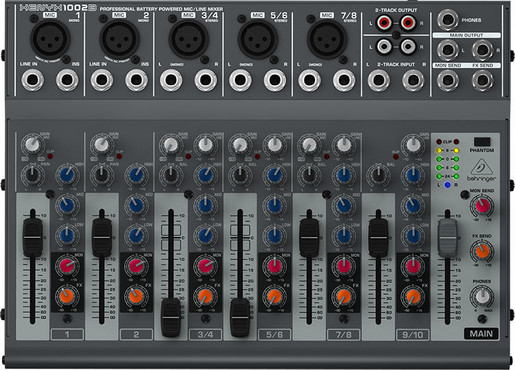Image resolution: width=515 pixels, height=370 pixels.
Task: Adjust channel 1 LOW EQ knob
Action: pos(67,235)
